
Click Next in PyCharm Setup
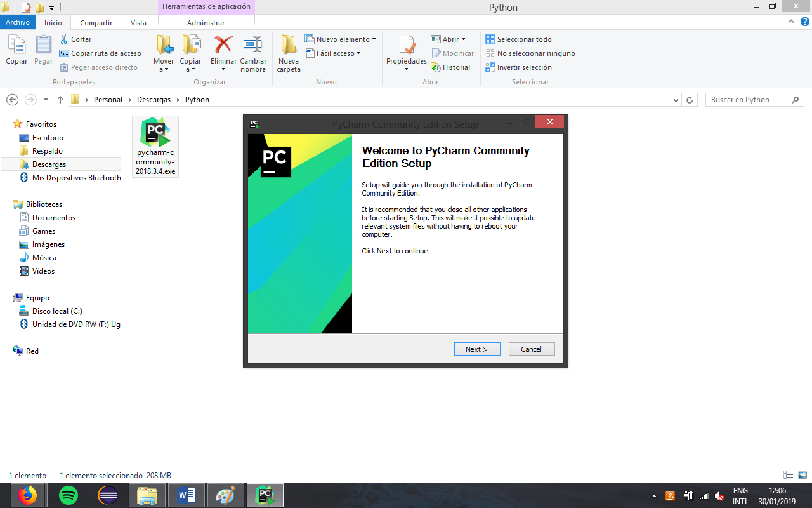[x=477, y=349]
